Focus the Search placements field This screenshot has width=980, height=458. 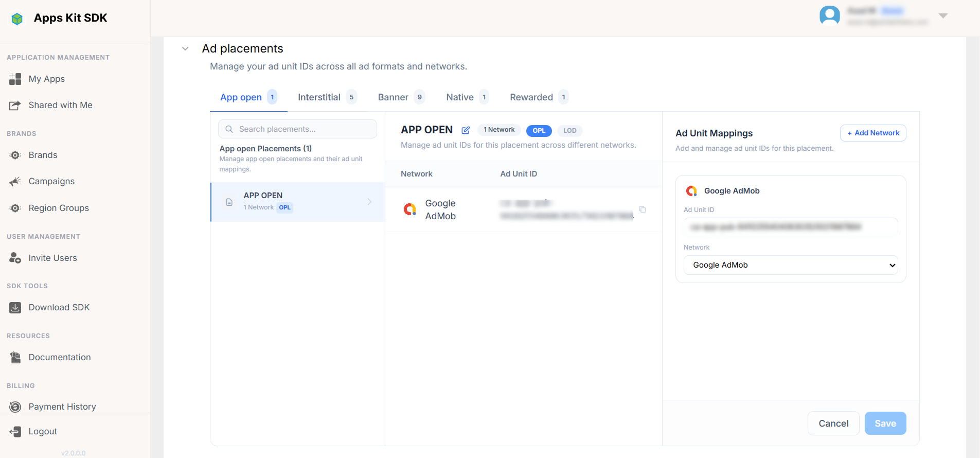tap(297, 129)
